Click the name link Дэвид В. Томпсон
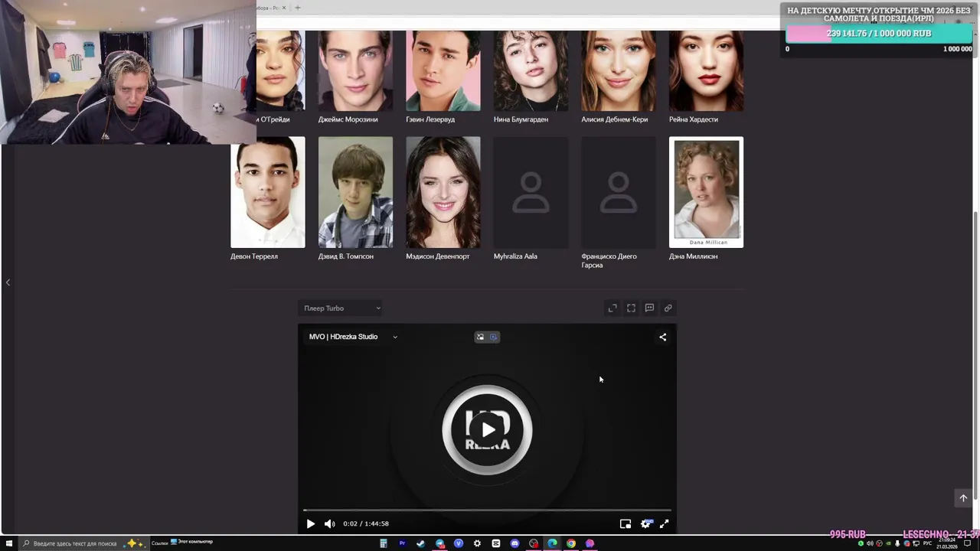 pos(346,256)
